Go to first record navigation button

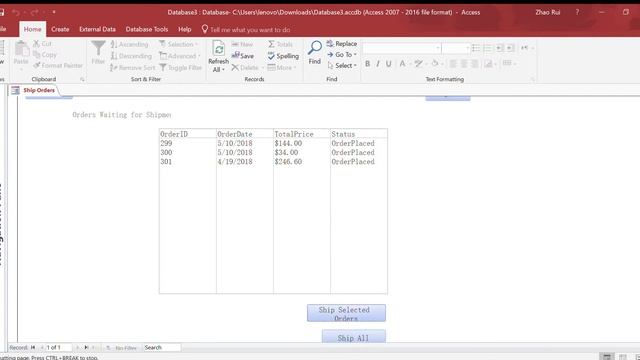click(33, 347)
